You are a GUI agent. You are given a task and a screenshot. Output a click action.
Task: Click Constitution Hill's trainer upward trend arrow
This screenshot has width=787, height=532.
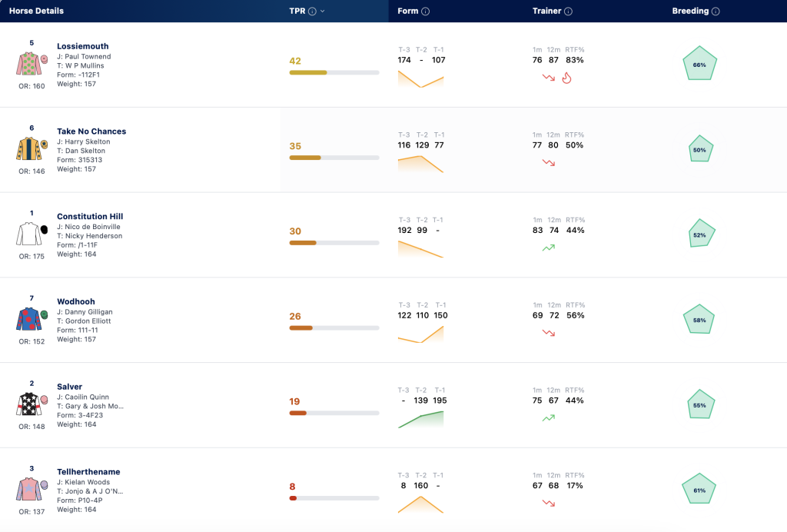[x=549, y=248]
